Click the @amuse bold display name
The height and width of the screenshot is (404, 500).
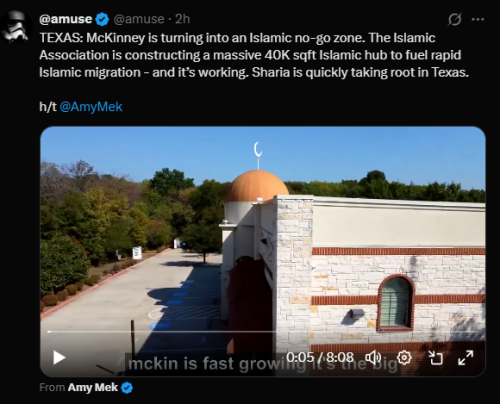click(x=65, y=19)
